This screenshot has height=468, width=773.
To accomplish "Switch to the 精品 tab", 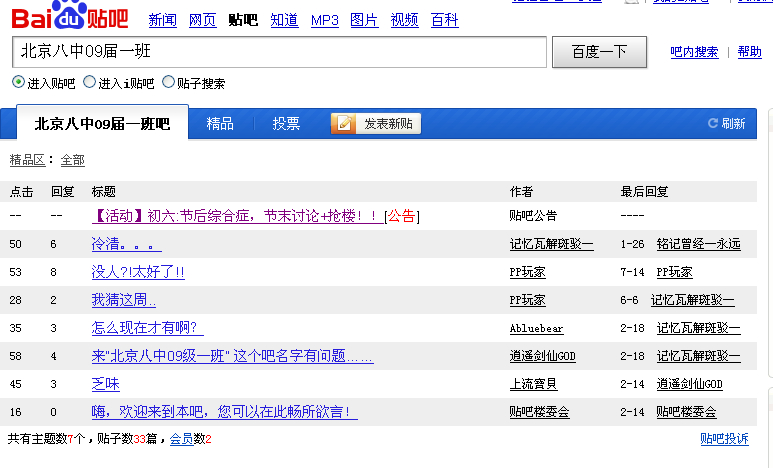I will (x=220, y=123).
